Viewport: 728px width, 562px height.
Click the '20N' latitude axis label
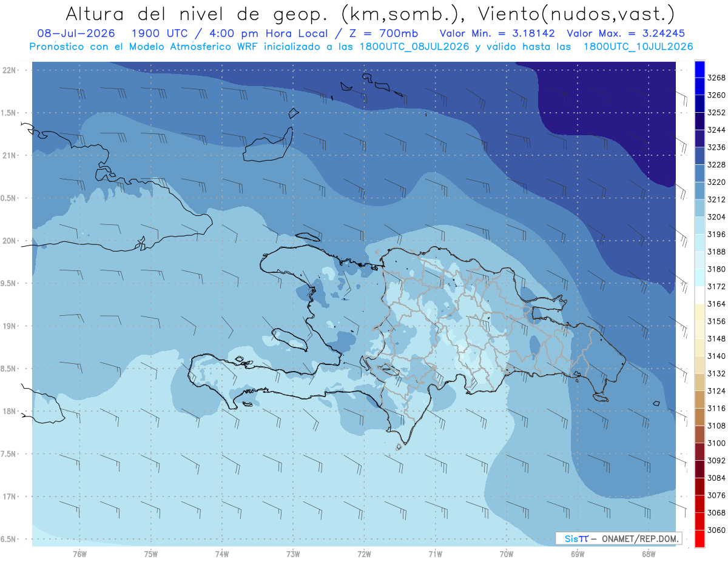(10, 241)
